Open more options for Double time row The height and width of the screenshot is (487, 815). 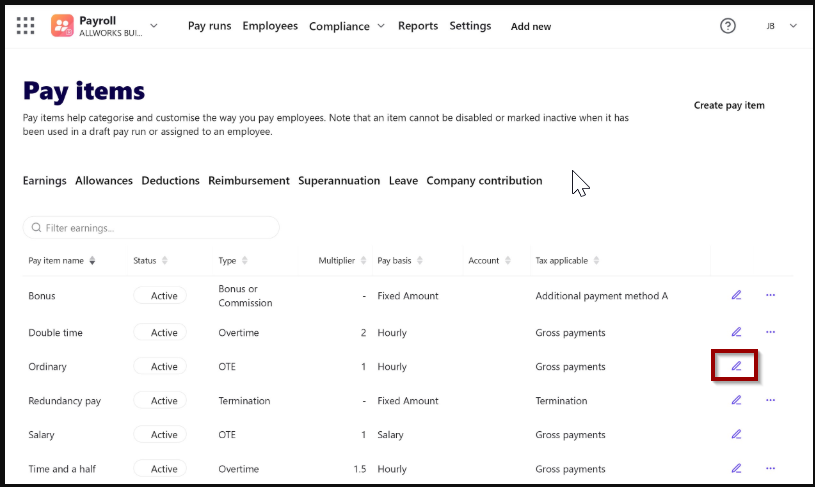770,332
